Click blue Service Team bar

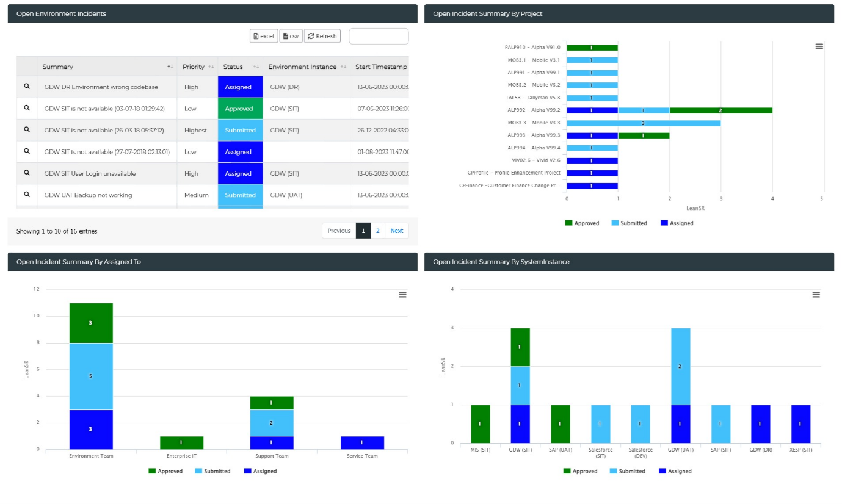tap(361, 442)
